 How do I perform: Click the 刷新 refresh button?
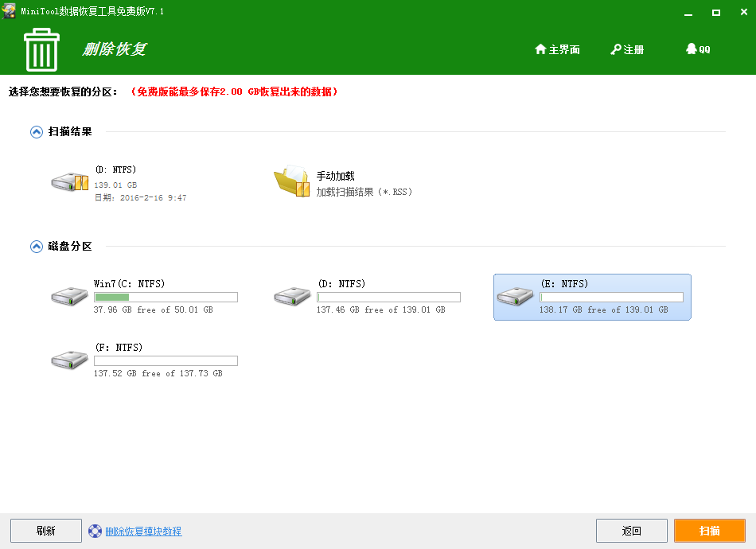[x=46, y=531]
